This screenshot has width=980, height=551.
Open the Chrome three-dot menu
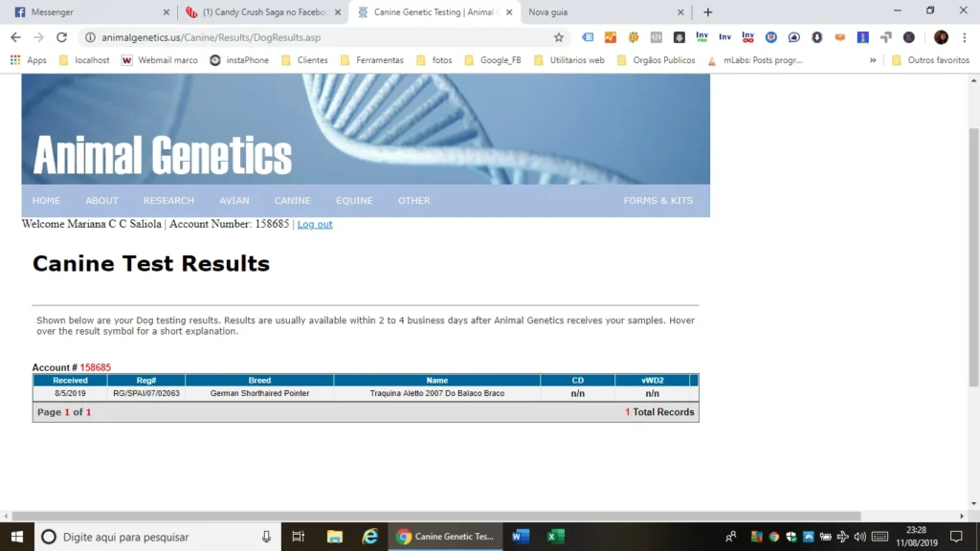[x=965, y=37]
